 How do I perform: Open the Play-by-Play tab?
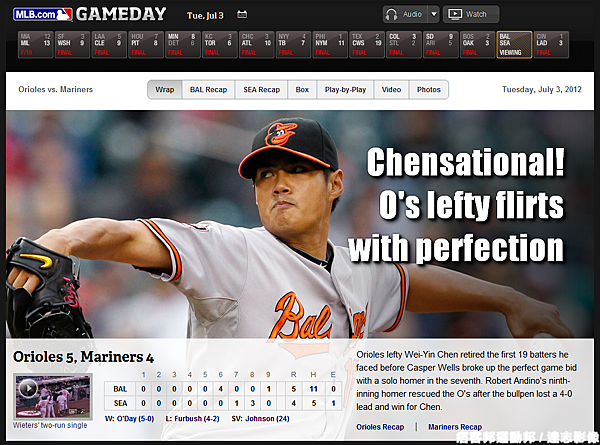click(x=345, y=90)
